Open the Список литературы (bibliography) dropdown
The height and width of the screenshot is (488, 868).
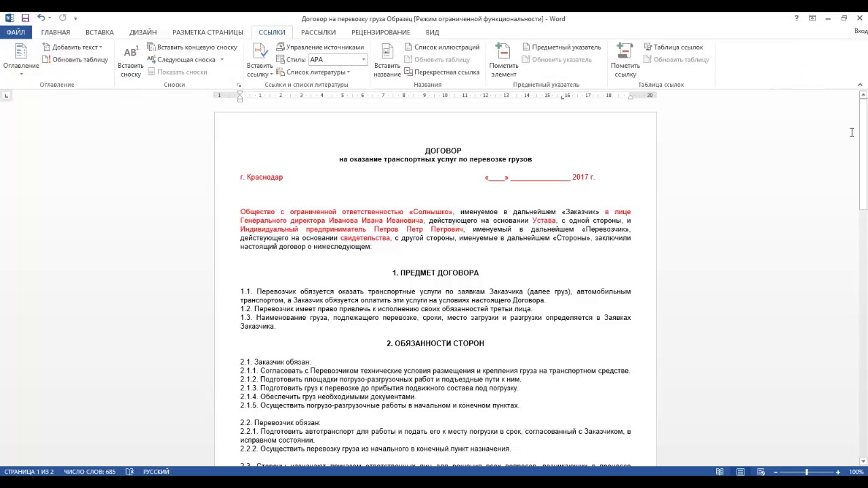tap(313, 72)
